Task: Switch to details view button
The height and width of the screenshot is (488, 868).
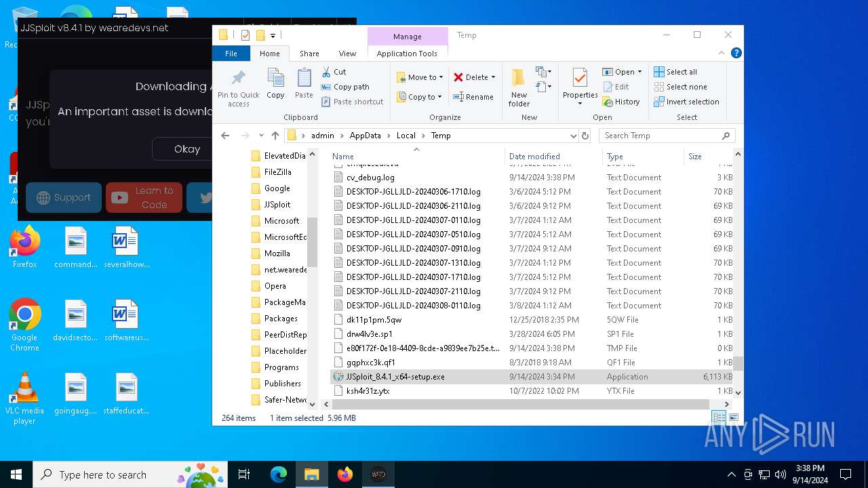Action: click(718, 418)
